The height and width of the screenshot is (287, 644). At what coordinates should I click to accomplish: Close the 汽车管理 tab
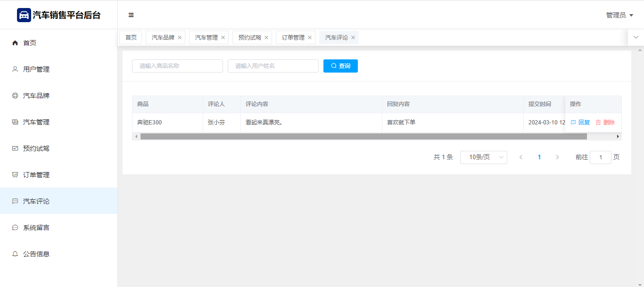point(223,38)
